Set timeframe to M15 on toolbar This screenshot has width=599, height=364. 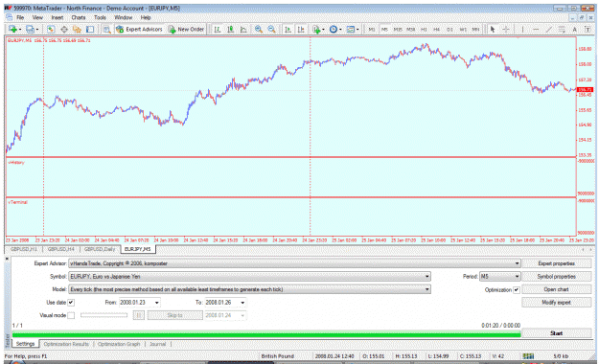click(398, 30)
